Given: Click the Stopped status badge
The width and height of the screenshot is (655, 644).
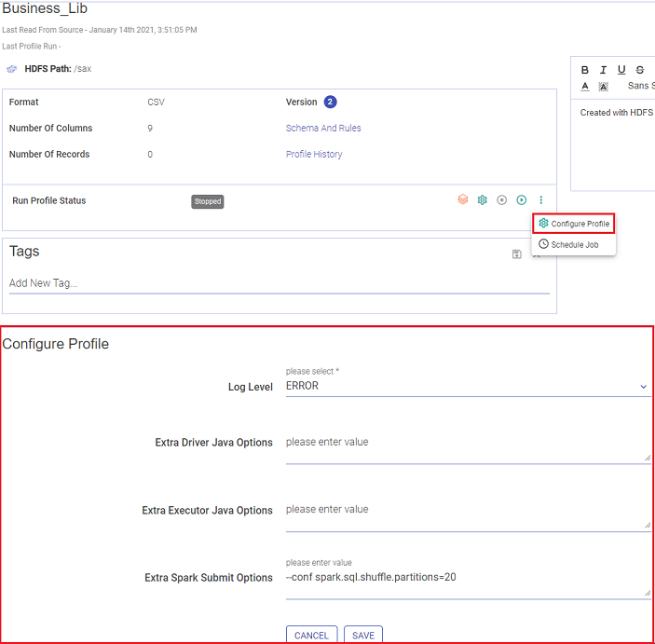Looking at the screenshot, I should tap(208, 201).
